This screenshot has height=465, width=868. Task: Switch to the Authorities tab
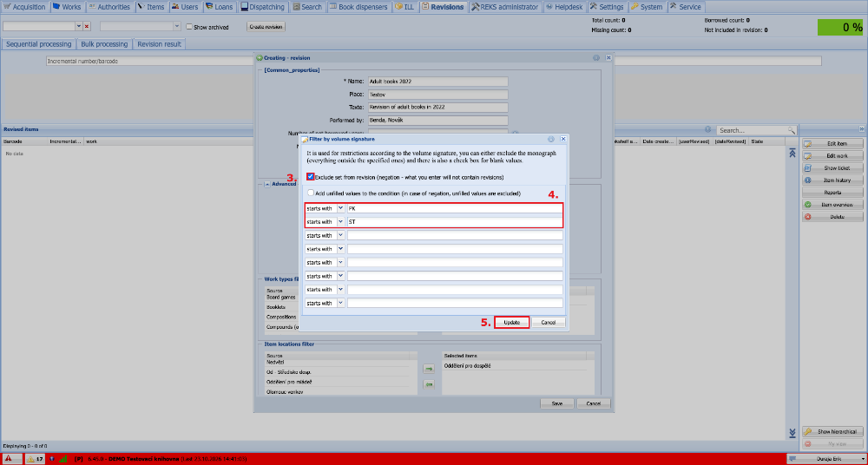pyautogui.click(x=109, y=7)
